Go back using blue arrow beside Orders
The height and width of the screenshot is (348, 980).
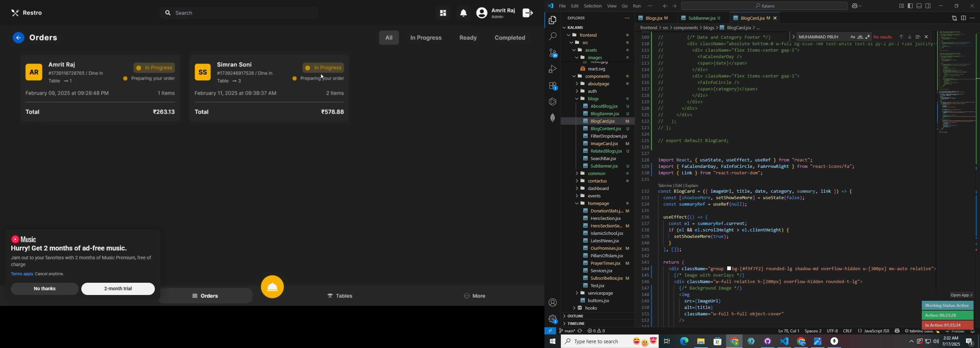(19, 38)
